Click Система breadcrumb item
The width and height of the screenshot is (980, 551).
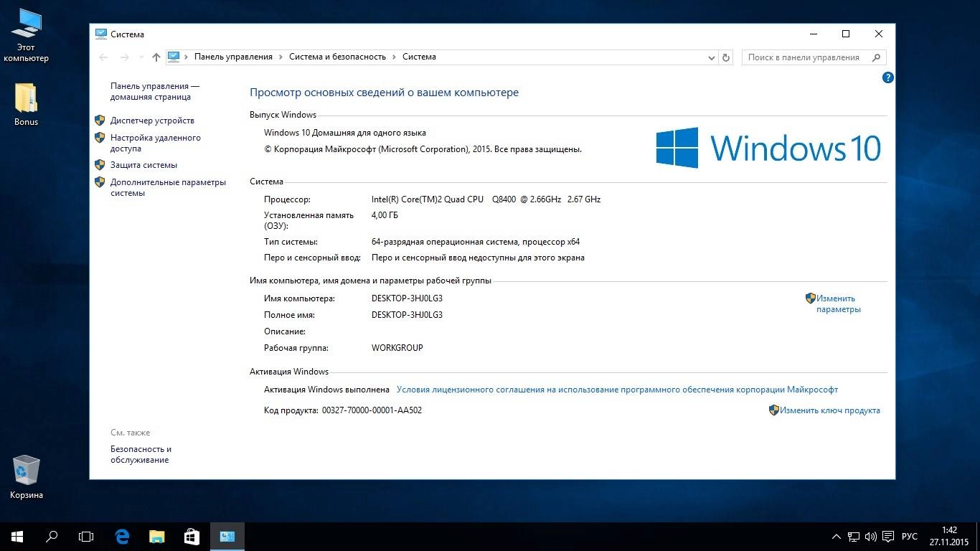pyautogui.click(x=419, y=57)
